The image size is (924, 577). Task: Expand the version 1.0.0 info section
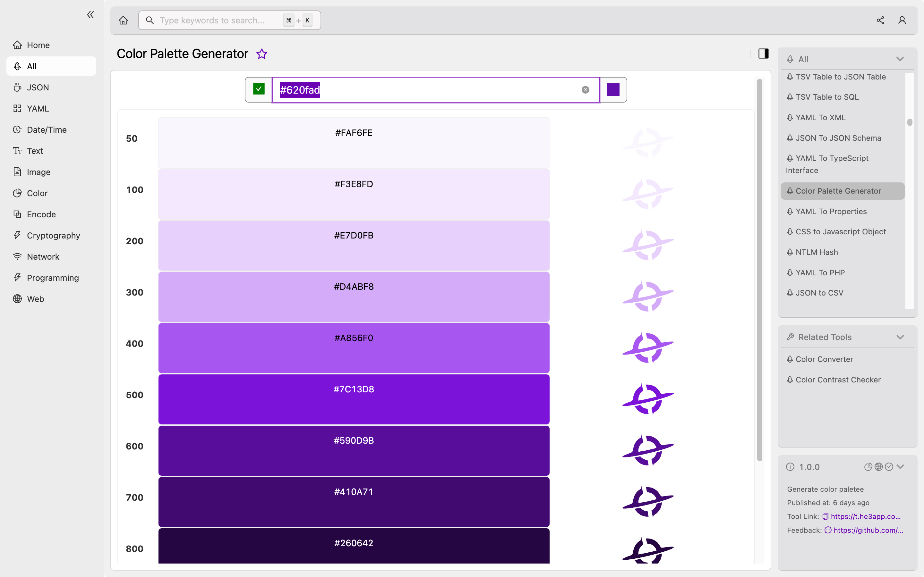pos(902,467)
